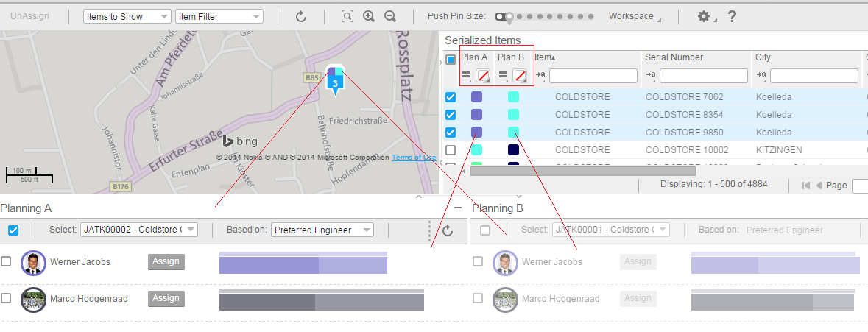Open the Workspace menu

pos(634,16)
